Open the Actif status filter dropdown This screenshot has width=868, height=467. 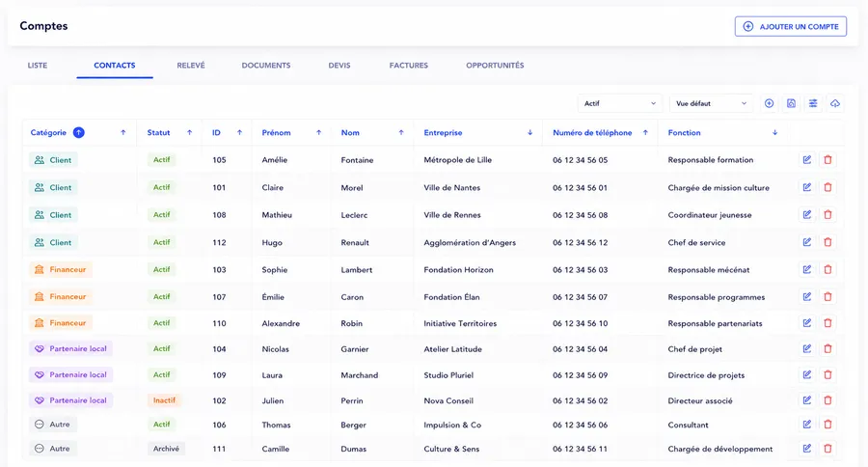pyautogui.click(x=619, y=103)
